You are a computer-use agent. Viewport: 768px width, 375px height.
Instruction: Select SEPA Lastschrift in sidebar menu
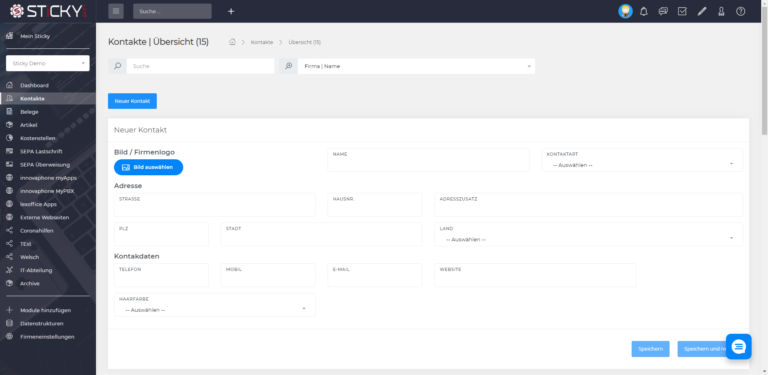(41, 151)
